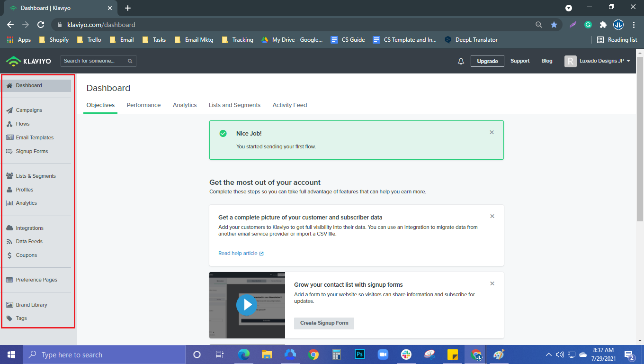
Task: Open the Apps bookmark shortcut
Action: (19, 40)
